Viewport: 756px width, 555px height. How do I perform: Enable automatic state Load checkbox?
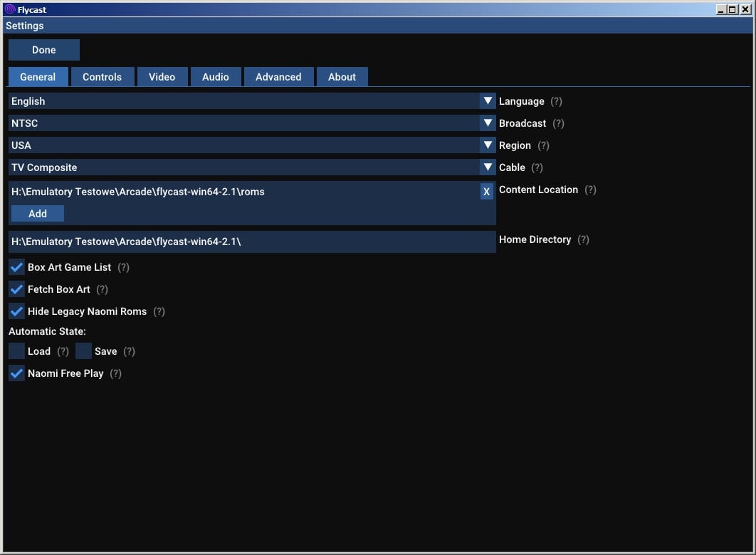click(16, 351)
